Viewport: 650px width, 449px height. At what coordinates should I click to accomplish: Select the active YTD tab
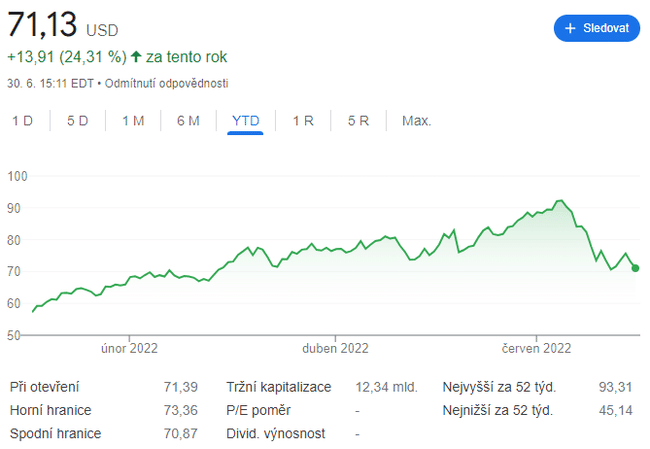[245, 121]
